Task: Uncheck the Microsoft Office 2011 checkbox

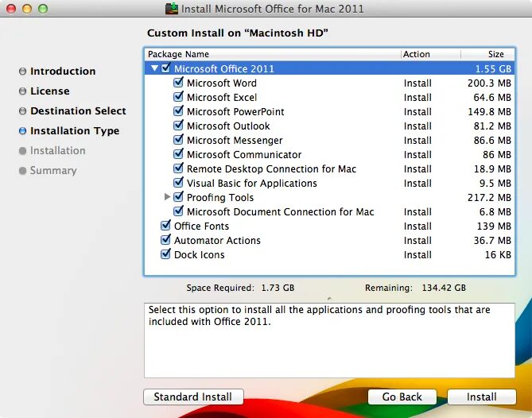Action: [x=165, y=68]
